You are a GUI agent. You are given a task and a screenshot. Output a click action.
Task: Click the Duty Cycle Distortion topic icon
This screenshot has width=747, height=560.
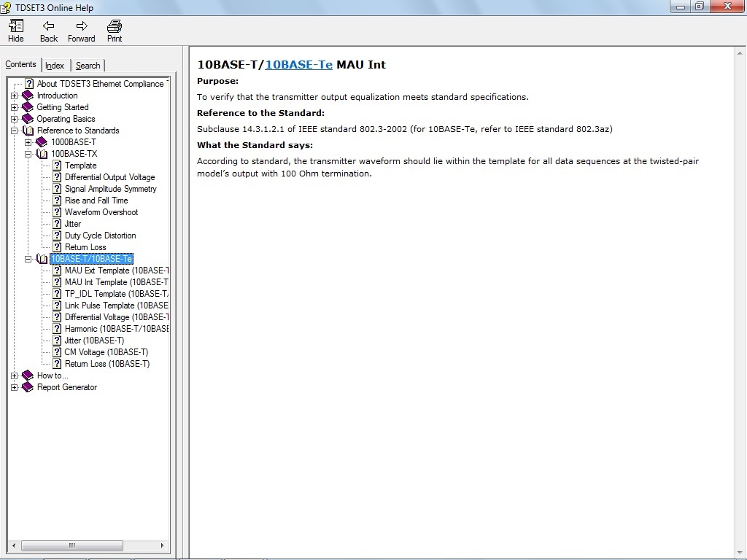click(x=57, y=236)
